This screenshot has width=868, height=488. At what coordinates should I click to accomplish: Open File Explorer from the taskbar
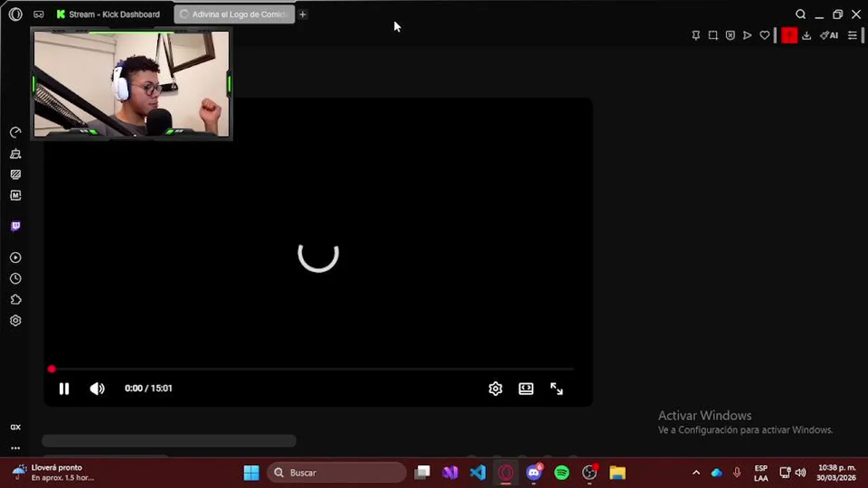(617, 472)
